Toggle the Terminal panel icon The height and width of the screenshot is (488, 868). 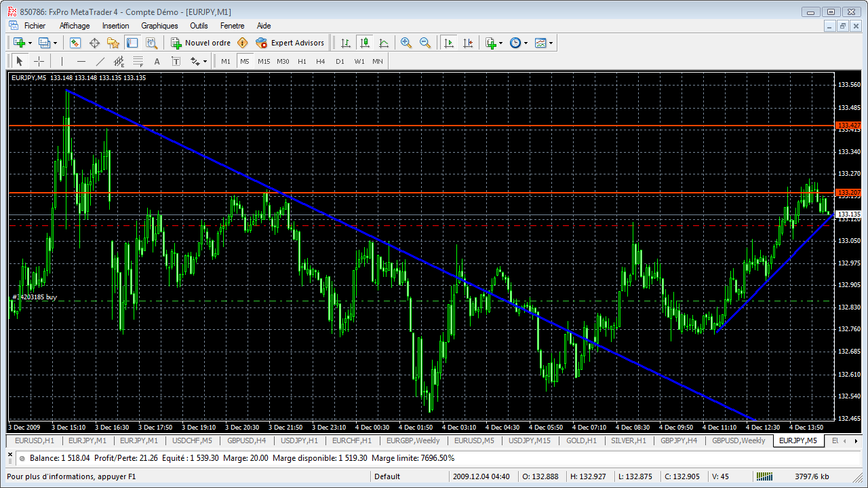[x=132, y=43]
